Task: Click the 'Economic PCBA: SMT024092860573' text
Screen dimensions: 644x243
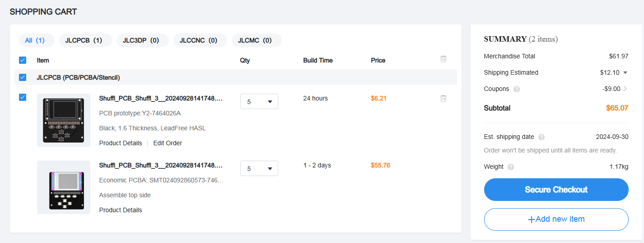Action: tap(162, 180)
